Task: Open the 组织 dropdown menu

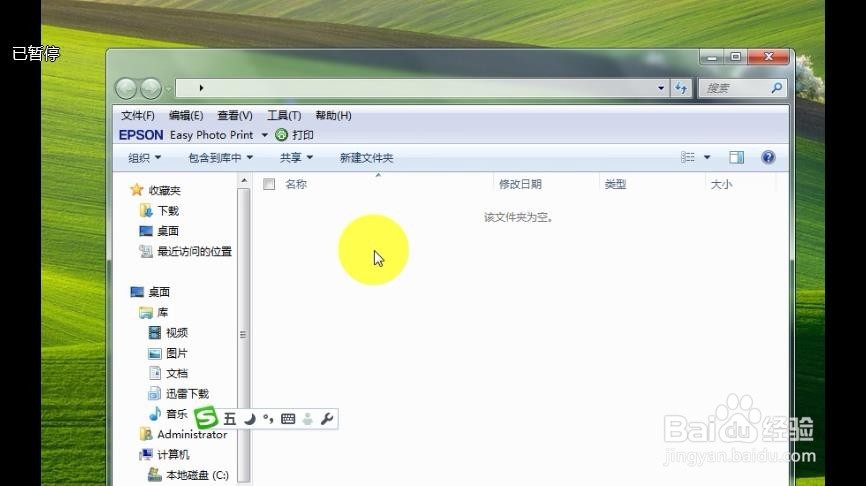Action: [x=145, y=157]
